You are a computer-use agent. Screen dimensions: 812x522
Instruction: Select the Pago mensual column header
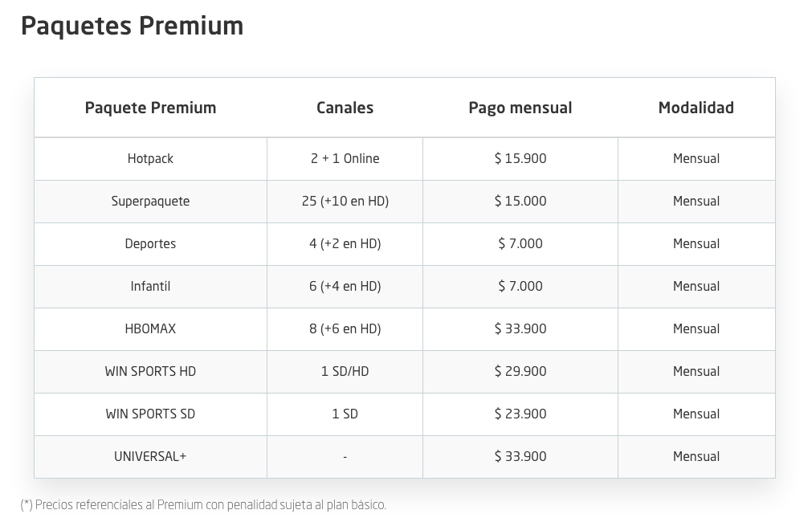[x=520, y=108]
